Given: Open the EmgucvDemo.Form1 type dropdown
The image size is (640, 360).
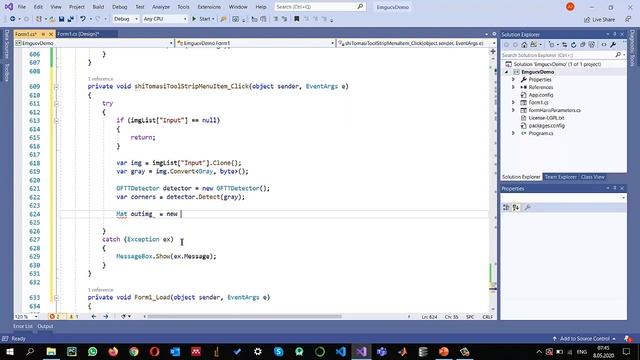Looking at the screenshot, I should click(256, 43).
